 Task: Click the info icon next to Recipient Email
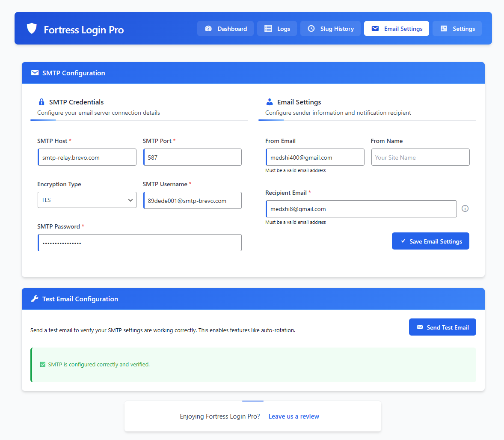465,208
